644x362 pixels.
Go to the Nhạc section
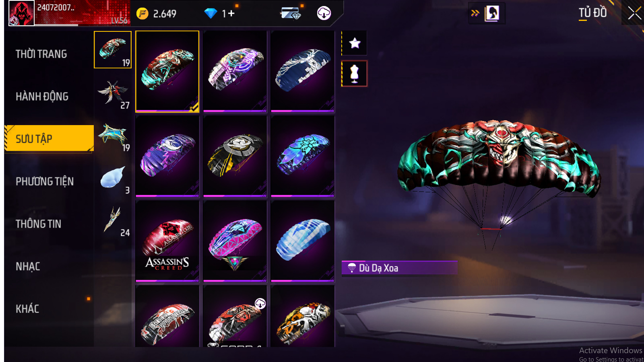click(x=28, y=266)
